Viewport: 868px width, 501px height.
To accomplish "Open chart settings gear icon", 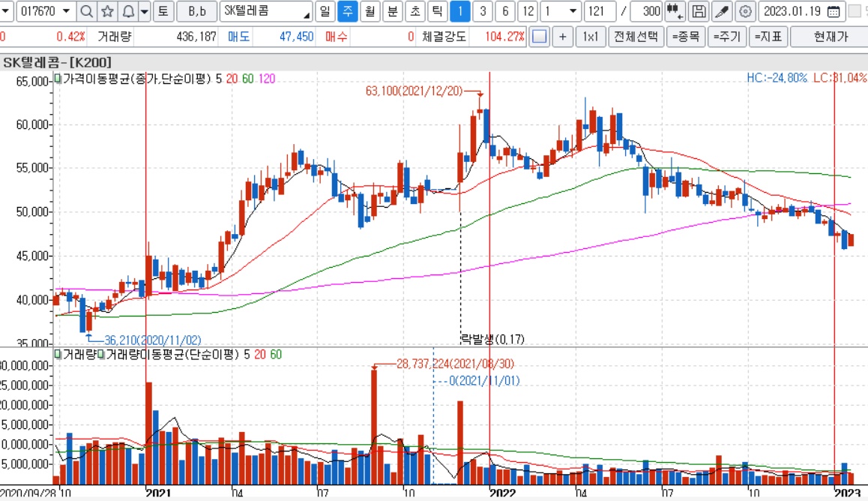I will pyautogui.click(x=745, y=11).
